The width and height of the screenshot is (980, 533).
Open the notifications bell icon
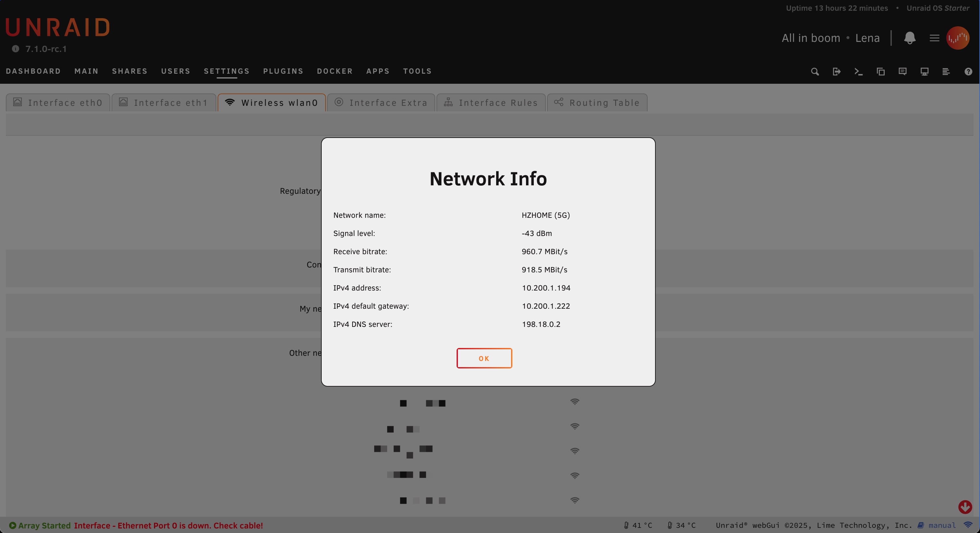[x=910, y=38]
